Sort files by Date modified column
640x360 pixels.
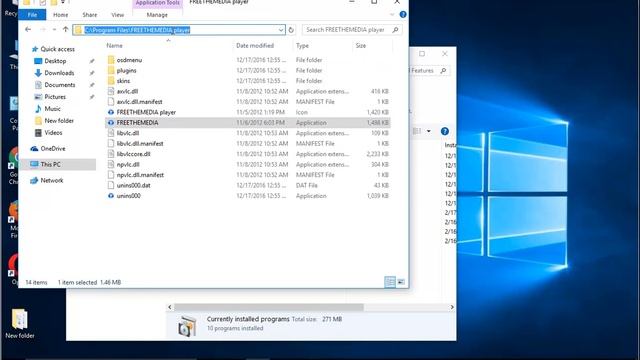point(255,45)
